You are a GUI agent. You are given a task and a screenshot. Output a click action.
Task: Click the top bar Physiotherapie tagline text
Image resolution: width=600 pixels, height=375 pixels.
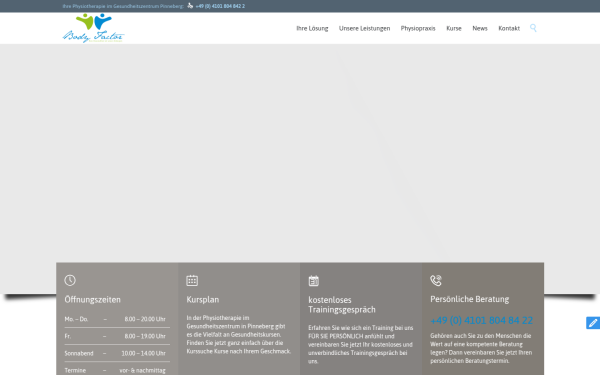pos(123,6)
